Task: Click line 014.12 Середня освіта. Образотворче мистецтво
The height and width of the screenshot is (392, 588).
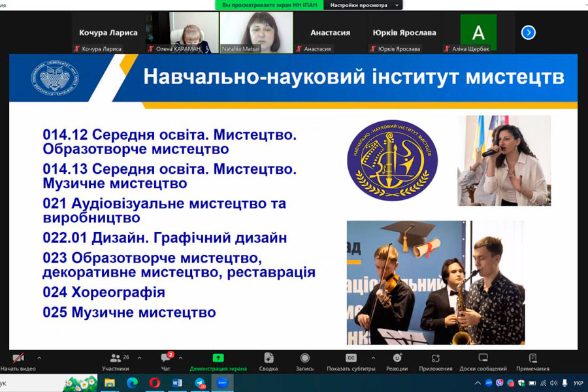Action: tap(169, 142)
